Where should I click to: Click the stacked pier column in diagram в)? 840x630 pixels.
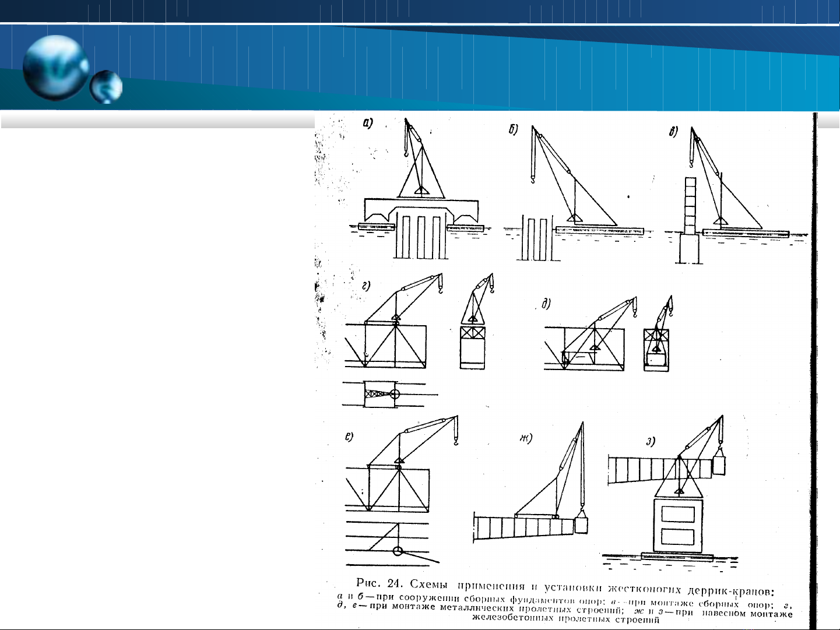[691, 205]
